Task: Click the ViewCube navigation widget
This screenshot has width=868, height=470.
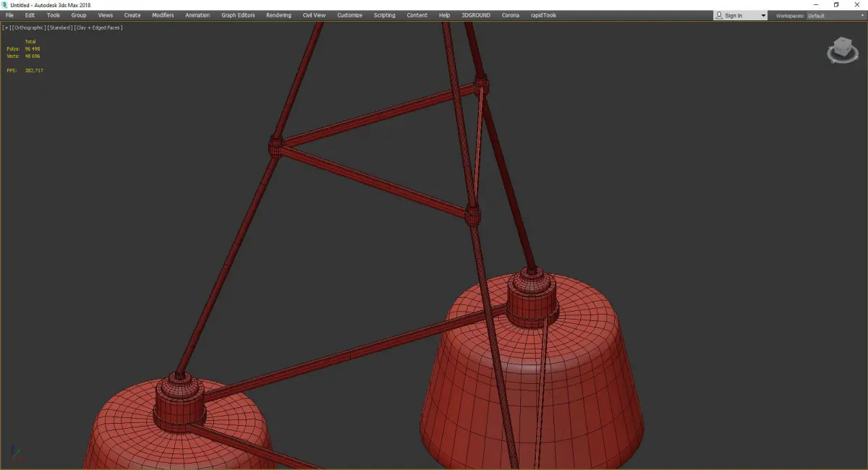Action: click(x=842, y=50)
